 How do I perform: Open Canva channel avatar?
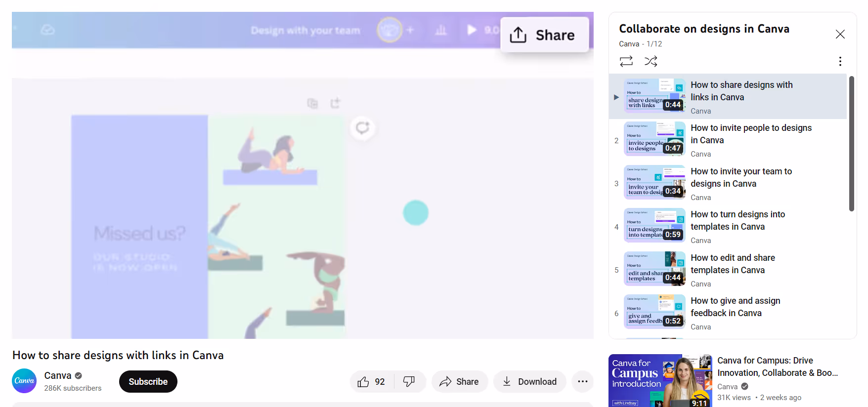tap(24, 381)
